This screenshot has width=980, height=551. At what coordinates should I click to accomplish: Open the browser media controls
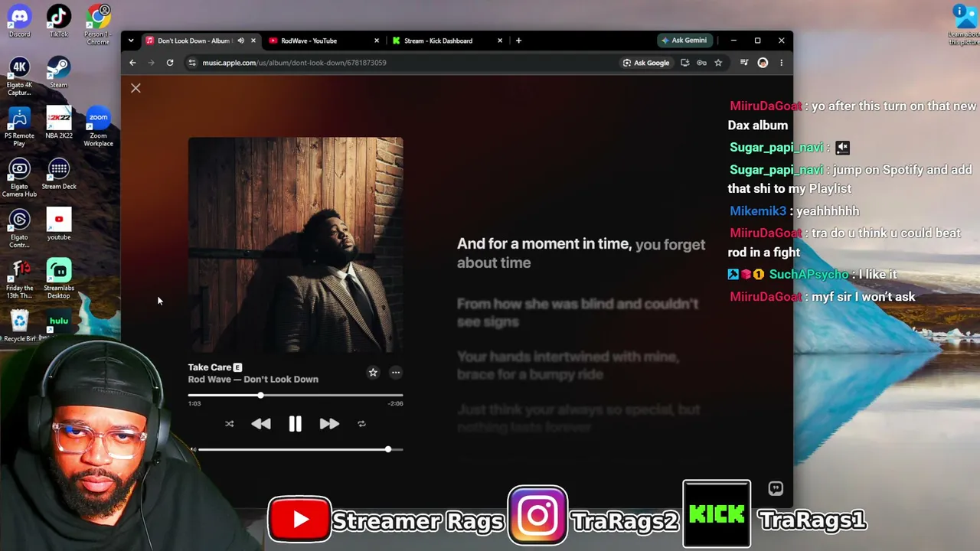click(x=743, y=63)
